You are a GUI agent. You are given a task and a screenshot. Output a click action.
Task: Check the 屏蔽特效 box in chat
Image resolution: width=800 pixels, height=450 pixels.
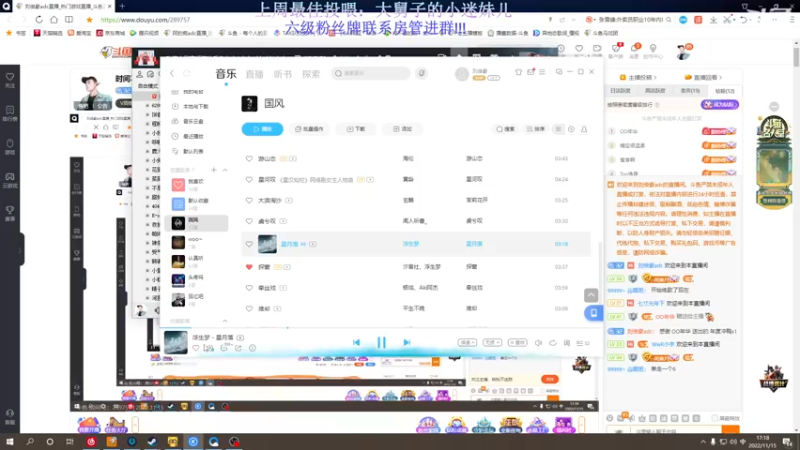click(x=715, y=418)
